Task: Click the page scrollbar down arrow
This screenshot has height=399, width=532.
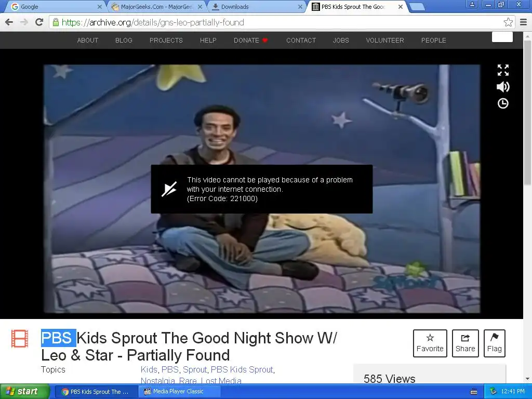Action: coord(527,379)
